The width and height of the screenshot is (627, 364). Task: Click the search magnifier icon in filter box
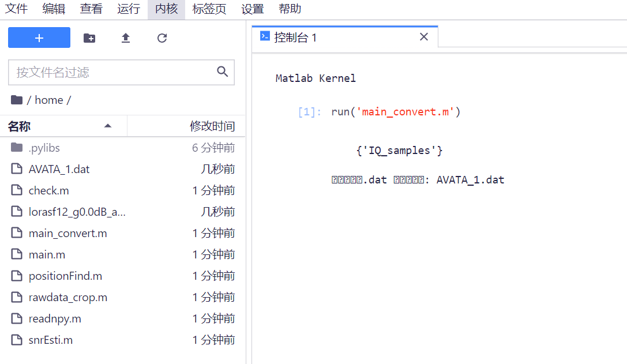coord(223,72)
